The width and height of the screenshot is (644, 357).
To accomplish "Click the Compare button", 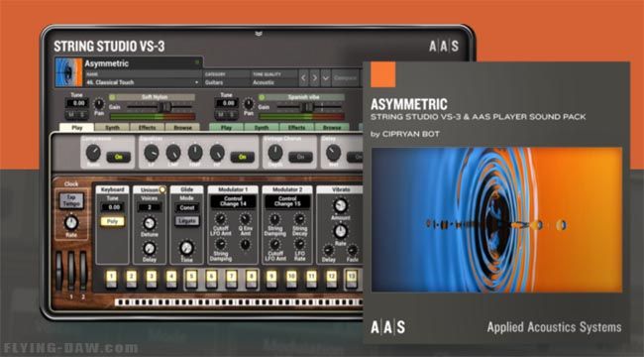I will pyautogui.click(x=346, y=77).
